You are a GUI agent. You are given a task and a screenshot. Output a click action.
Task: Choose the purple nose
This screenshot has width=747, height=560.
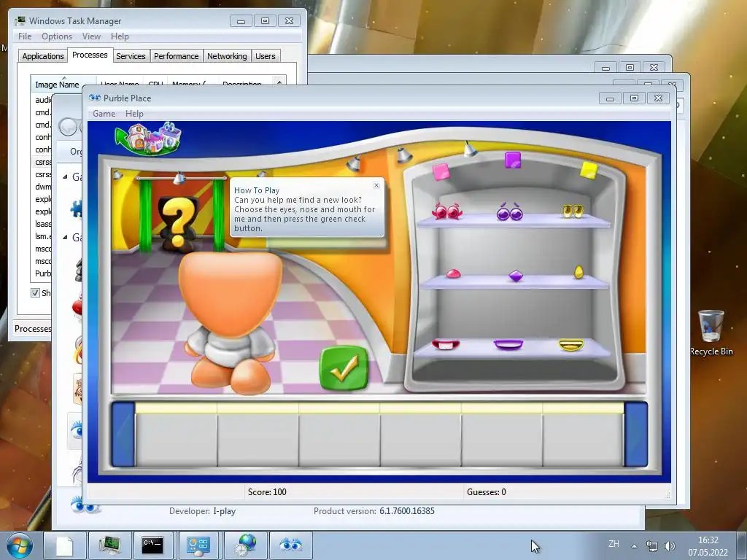point(516,275)
